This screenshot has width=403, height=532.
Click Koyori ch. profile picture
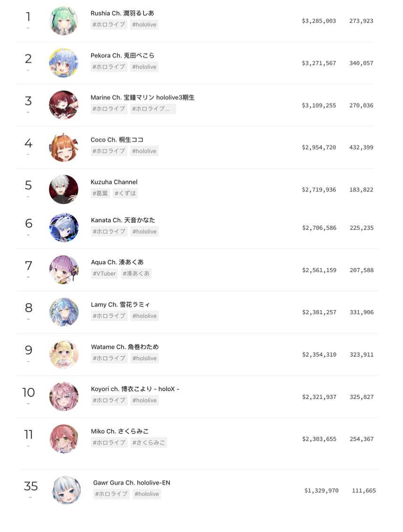click(x=64, y=396)
